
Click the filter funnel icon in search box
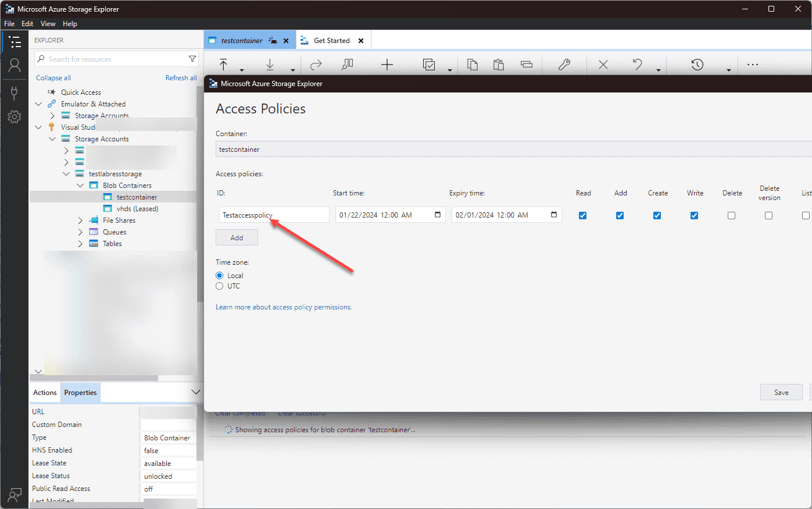click(x=192, y=59)
